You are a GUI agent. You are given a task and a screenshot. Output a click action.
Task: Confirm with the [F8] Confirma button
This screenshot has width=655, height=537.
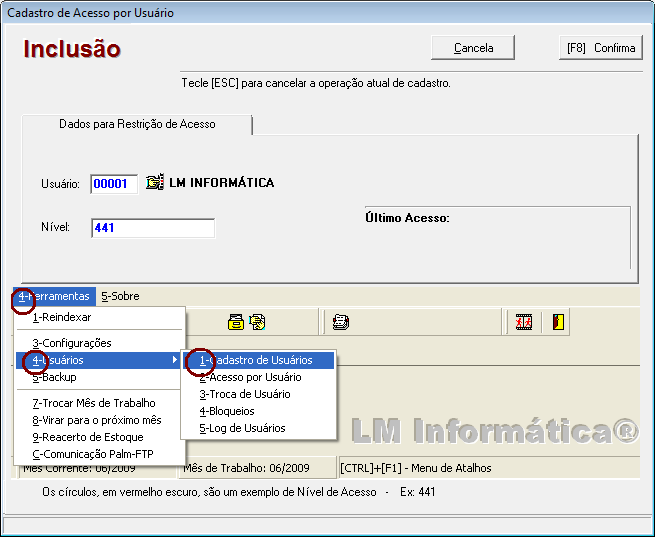pyautogui.click(x=600, y=48)
